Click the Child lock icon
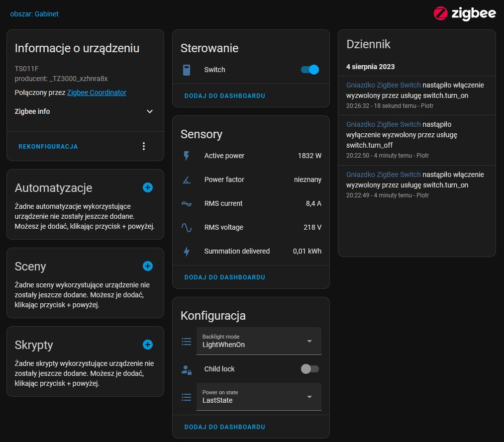 187,369
